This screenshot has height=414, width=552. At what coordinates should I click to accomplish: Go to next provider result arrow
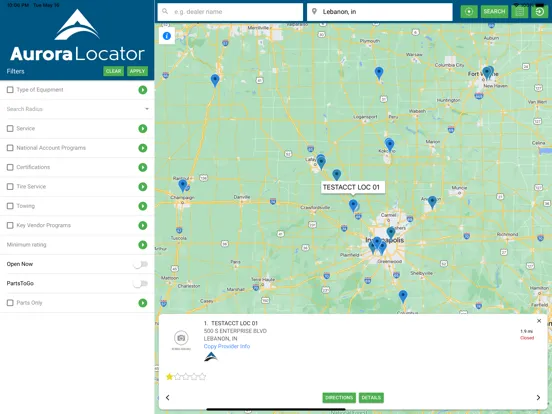538,397
